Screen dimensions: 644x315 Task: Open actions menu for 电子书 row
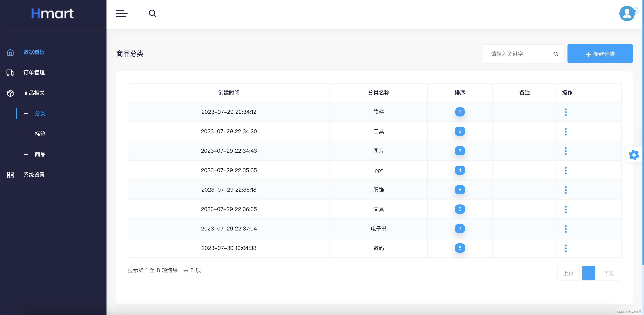pyautogui.click(x=566, y=229)
